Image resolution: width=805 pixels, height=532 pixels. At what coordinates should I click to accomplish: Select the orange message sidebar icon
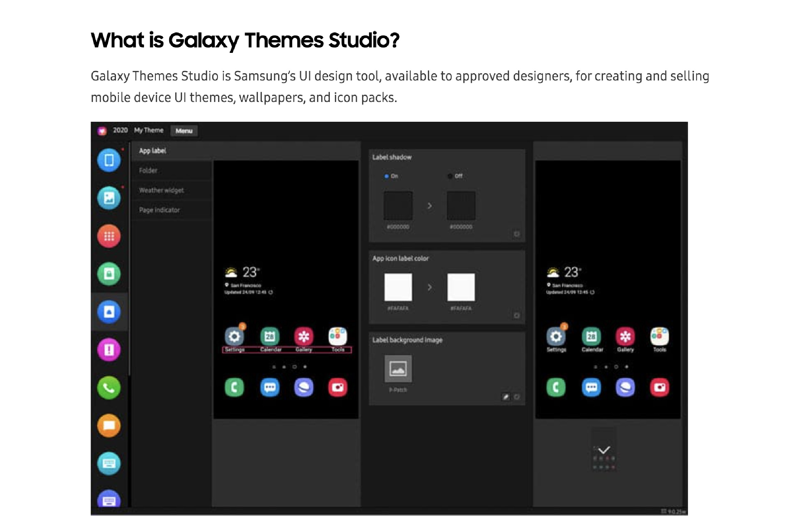click(109, 426)
